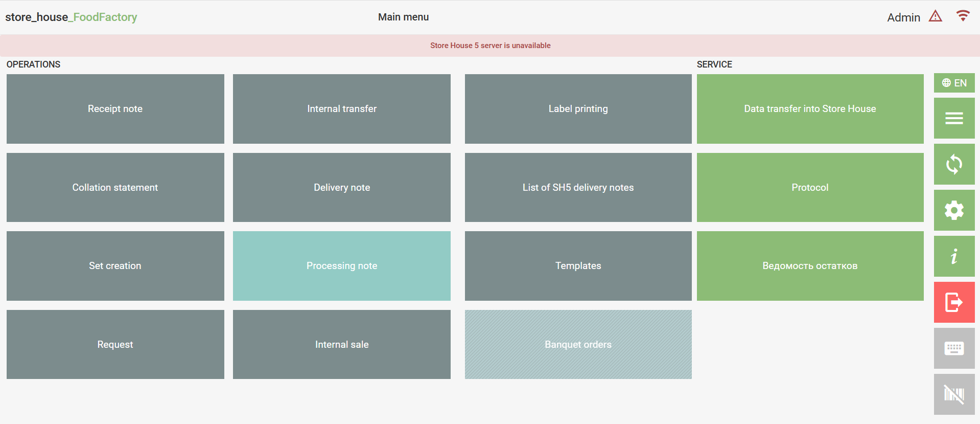Image resolution: width=980 pixels, height=424 pixels.
Task: Open the Receipt note operation
Action: [115, 109]
